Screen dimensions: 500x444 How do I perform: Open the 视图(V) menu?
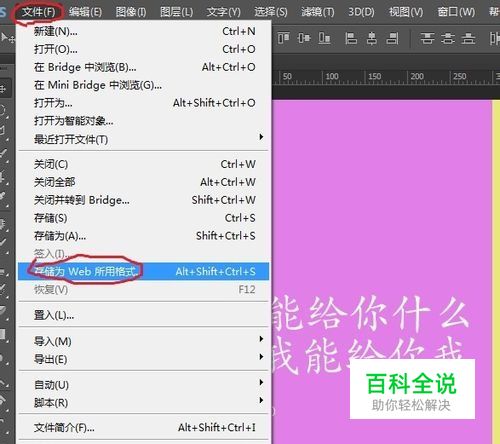click(406, 12)
